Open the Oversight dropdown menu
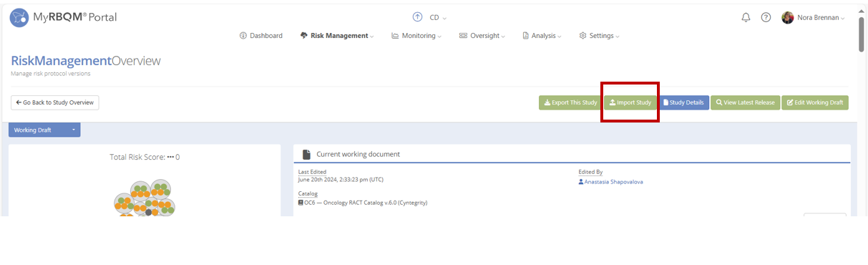Image resolution: width=868 pixels, height=265 pixels. tap(482, 36)
